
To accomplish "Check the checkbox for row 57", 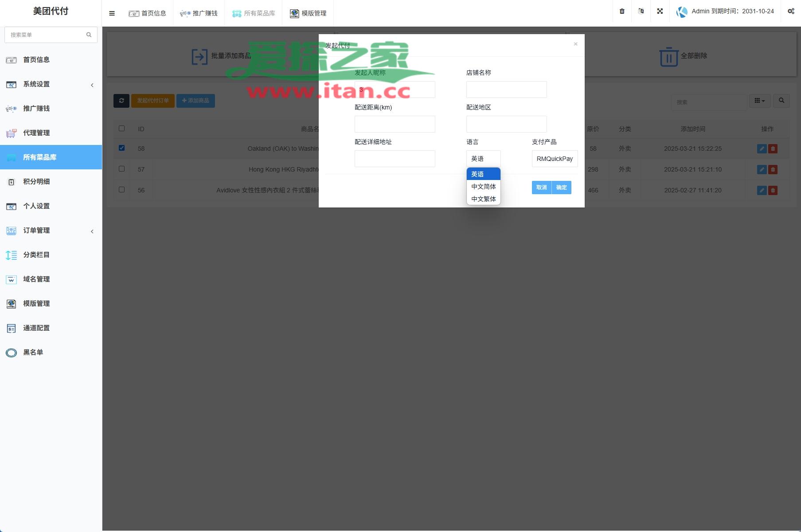I will pos(121,169).
